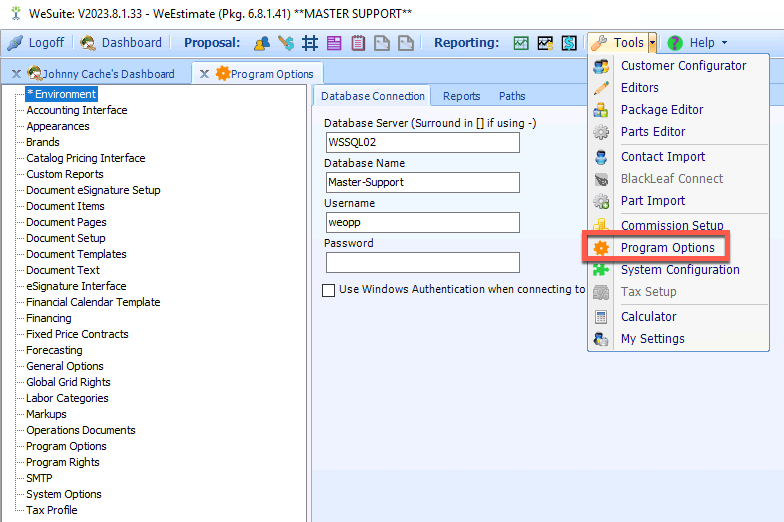This screenshot has height=522, width=784.
Task: Select Part Import menu entry
Action: (678, 200)
